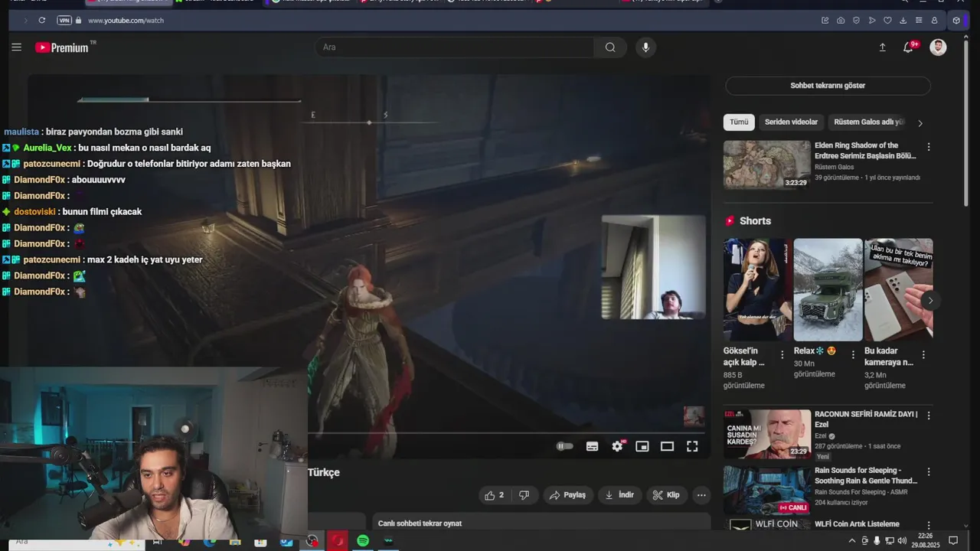Open browser send/flow arrow icon

pyautogui.click(x=872, y=21)
